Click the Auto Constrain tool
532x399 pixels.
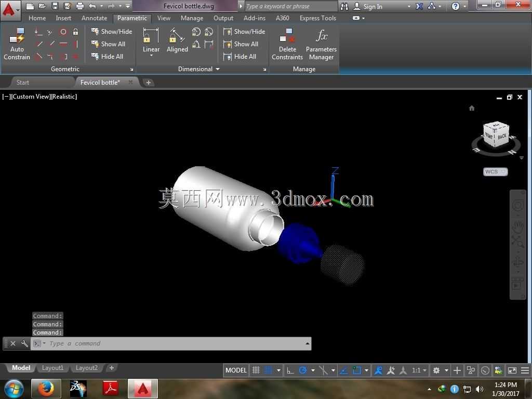coord(17,44)
